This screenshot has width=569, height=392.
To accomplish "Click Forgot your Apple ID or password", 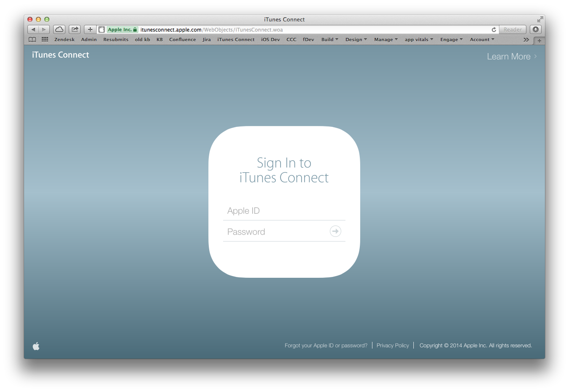I will tap(326, 346).
